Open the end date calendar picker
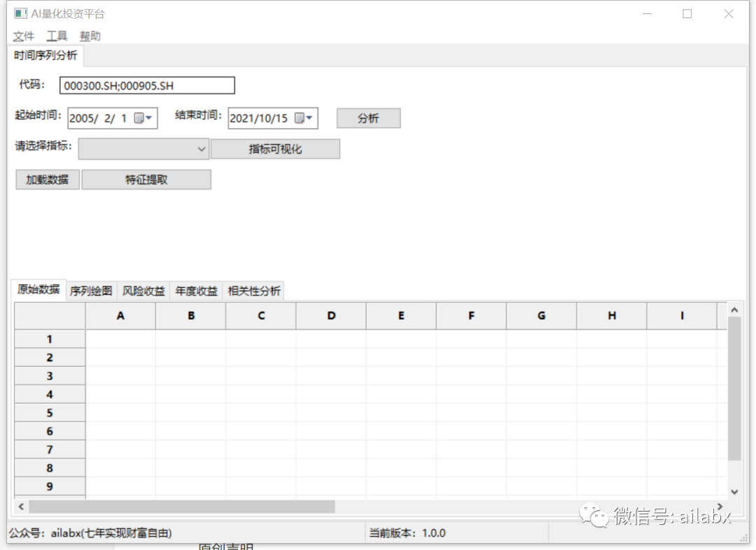The image size is (756, 550). [303, 118]
